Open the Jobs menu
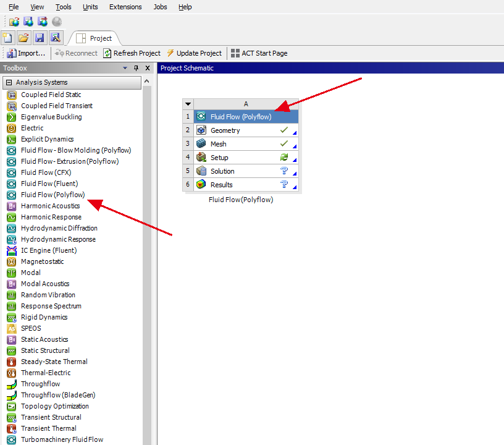 160,7
